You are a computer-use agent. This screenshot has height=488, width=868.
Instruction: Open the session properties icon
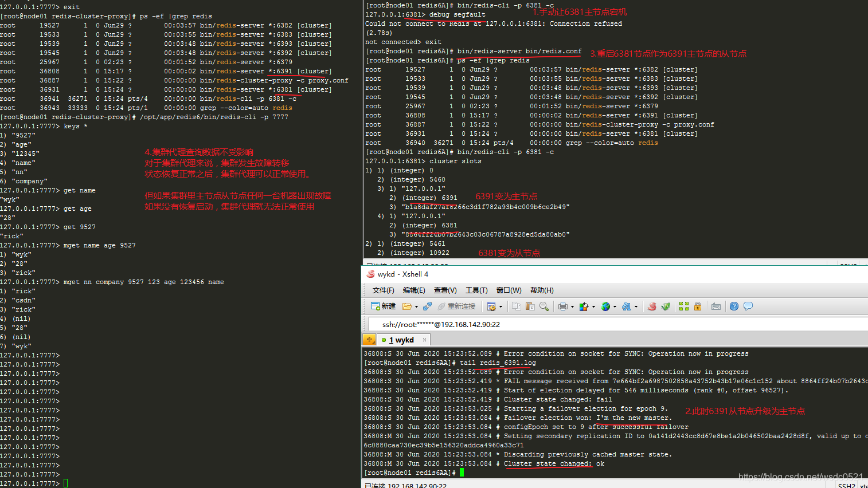(491, 306)
